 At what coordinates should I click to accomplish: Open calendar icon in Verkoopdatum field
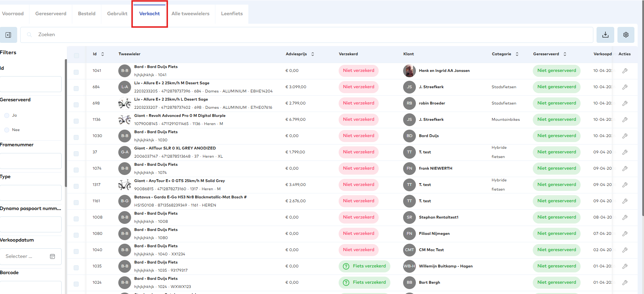click(x=52, y=256)
